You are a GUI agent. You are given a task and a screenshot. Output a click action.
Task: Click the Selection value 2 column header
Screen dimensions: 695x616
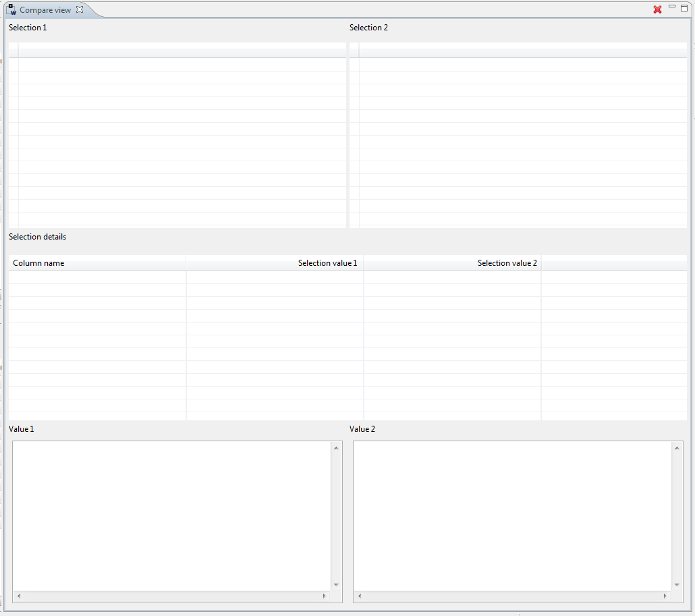coord(452,263)
